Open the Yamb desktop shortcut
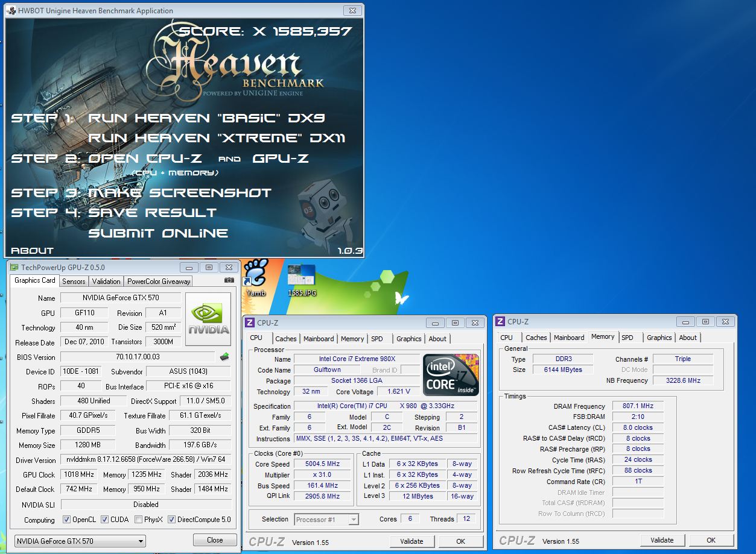 click(x=255, y=277)
